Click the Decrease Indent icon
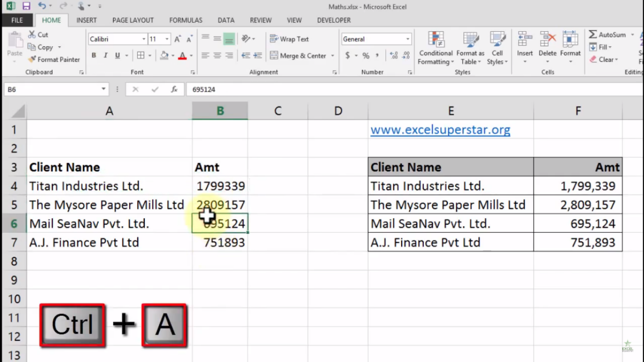644x362 pixels. point(246,55)
